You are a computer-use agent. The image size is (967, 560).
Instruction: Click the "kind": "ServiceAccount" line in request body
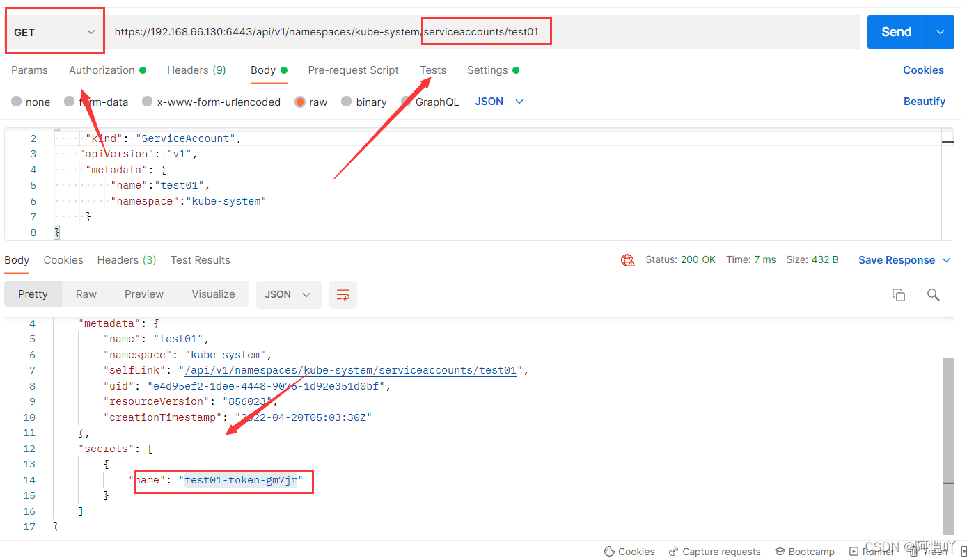[163, 138]
